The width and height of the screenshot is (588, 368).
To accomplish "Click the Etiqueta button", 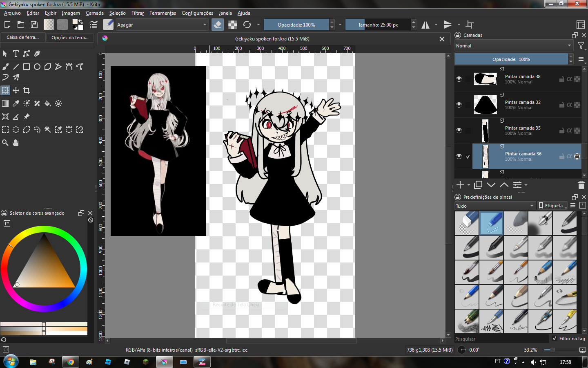I will click(x=553, y=206).
